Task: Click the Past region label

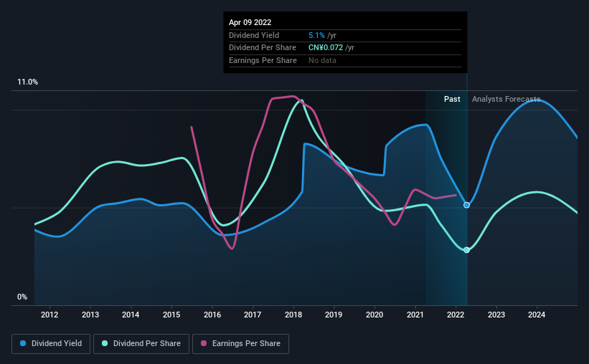Action: click(x=452, y=99)
